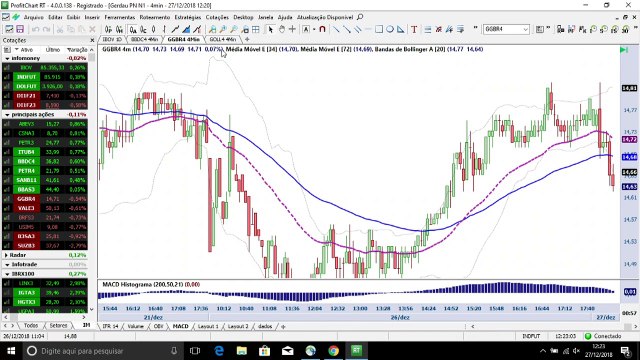Viewport: 640px width, 360px height.
Task: Open the Ativo column dropdown arrow
Action: click(16, 49)
